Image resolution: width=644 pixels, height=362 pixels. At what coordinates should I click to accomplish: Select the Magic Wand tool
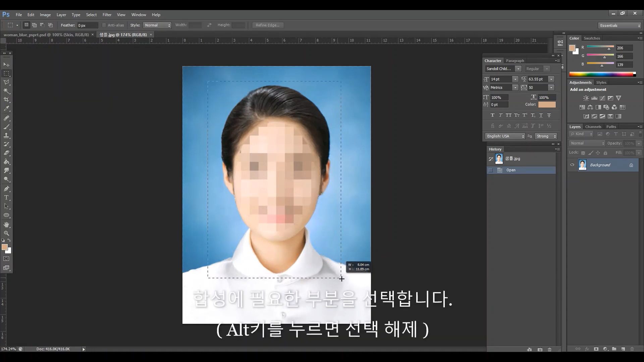coord(6,91)
